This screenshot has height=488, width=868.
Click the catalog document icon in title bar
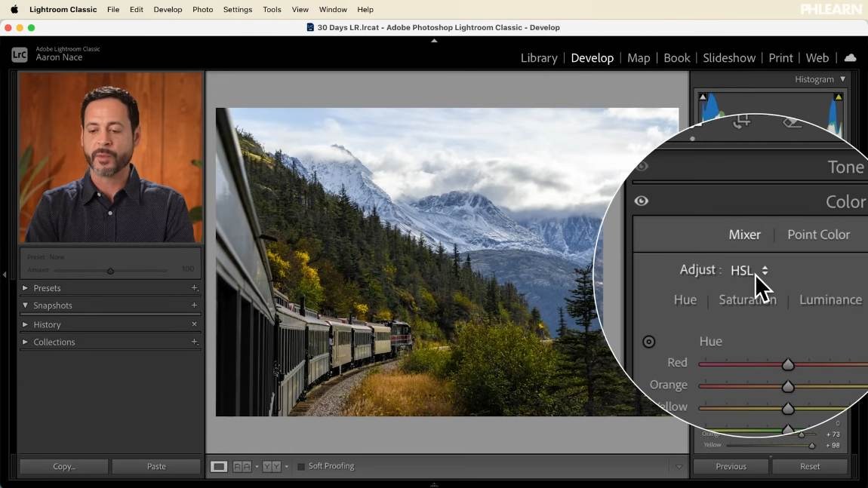pyautogui.click(x=310, y=27)
